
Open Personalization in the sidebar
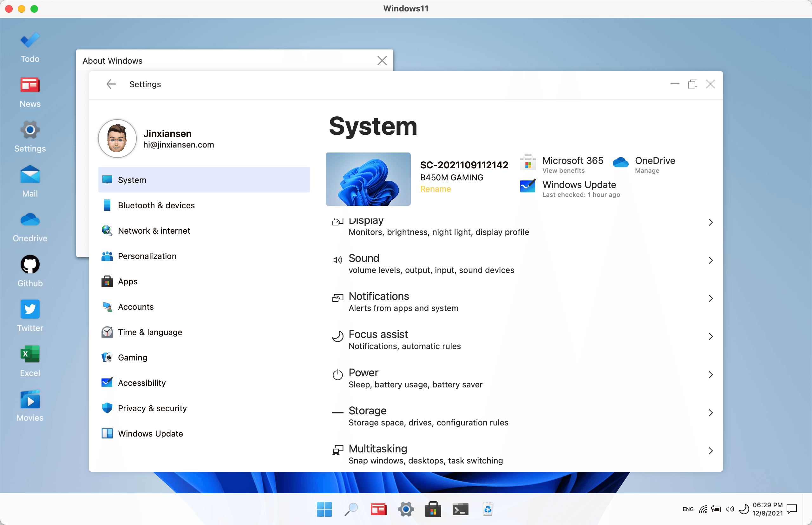tap(204, 256)
